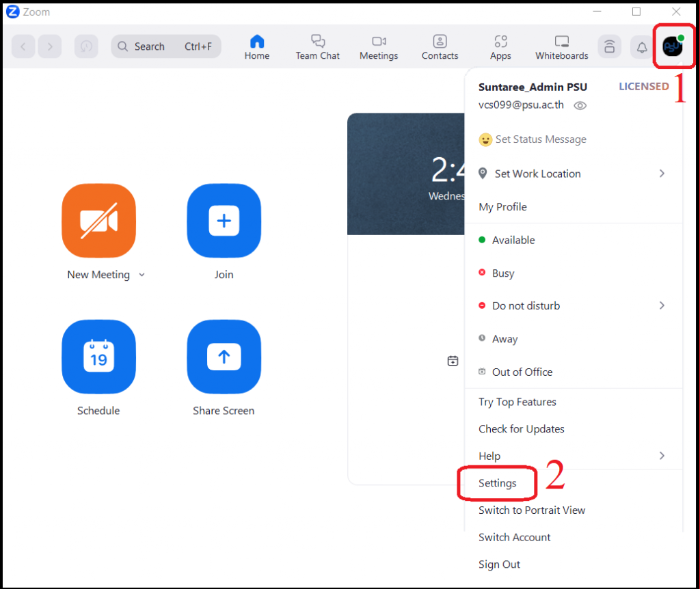Set status to Available
Screen dimensions: 700x589
pyautogui.click(x=513, y=240)
